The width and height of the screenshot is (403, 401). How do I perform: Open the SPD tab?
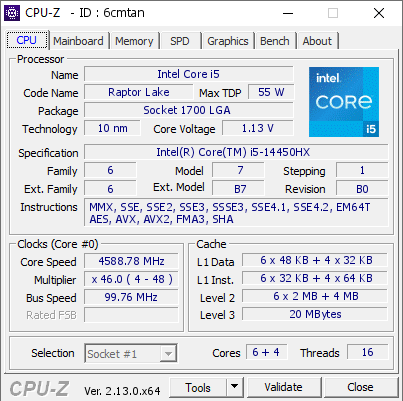pyautogui.click(x=180, y=41)
